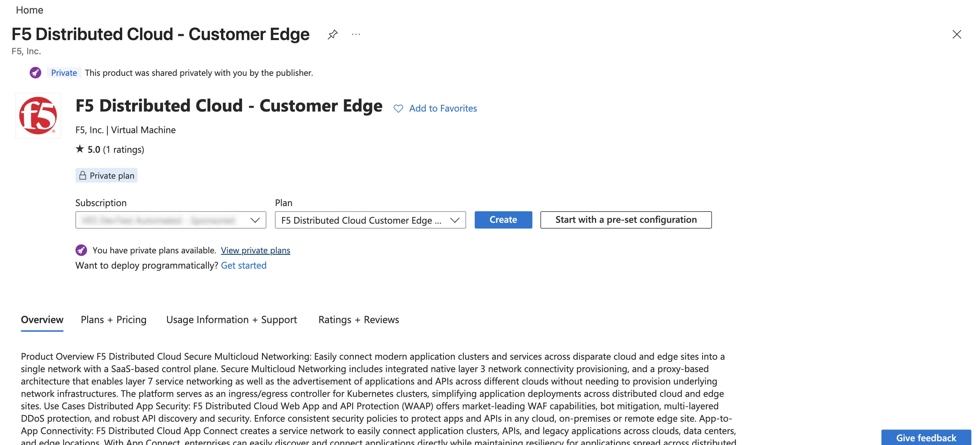Click Get started for programmatic deployment

[x=244, y=265]
